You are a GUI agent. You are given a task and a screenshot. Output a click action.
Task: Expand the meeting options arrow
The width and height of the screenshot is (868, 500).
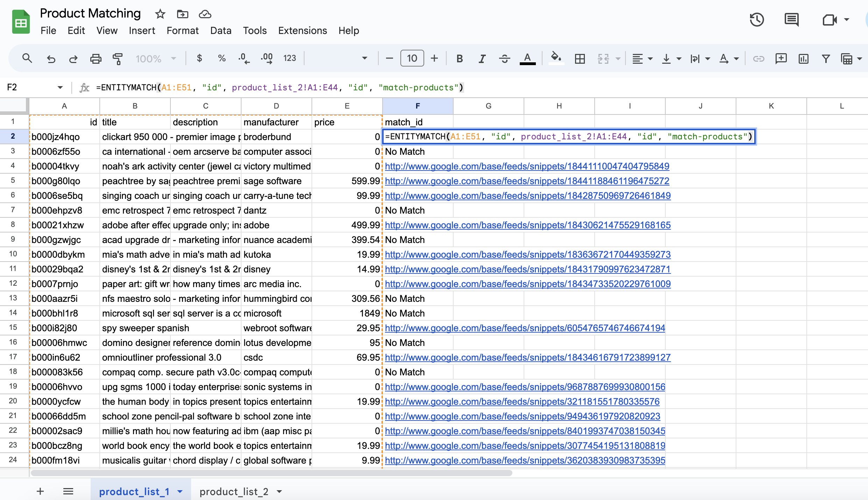coord(846,20)
